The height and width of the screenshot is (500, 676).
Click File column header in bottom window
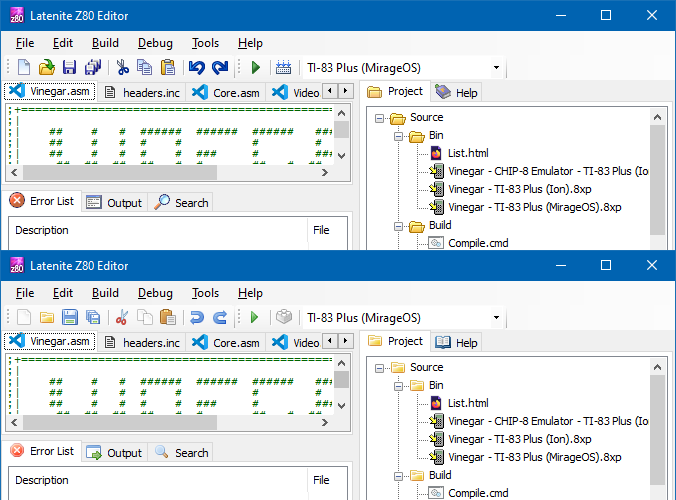(328, 480)
